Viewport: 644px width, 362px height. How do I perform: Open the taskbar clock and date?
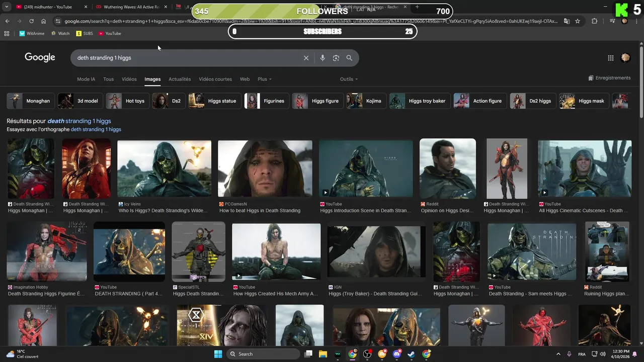pyautogui.click(x=621, y=354)
